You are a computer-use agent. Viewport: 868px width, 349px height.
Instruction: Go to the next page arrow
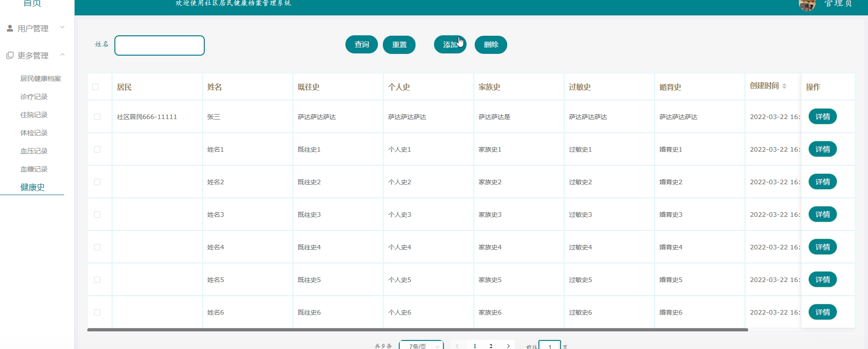508,346
